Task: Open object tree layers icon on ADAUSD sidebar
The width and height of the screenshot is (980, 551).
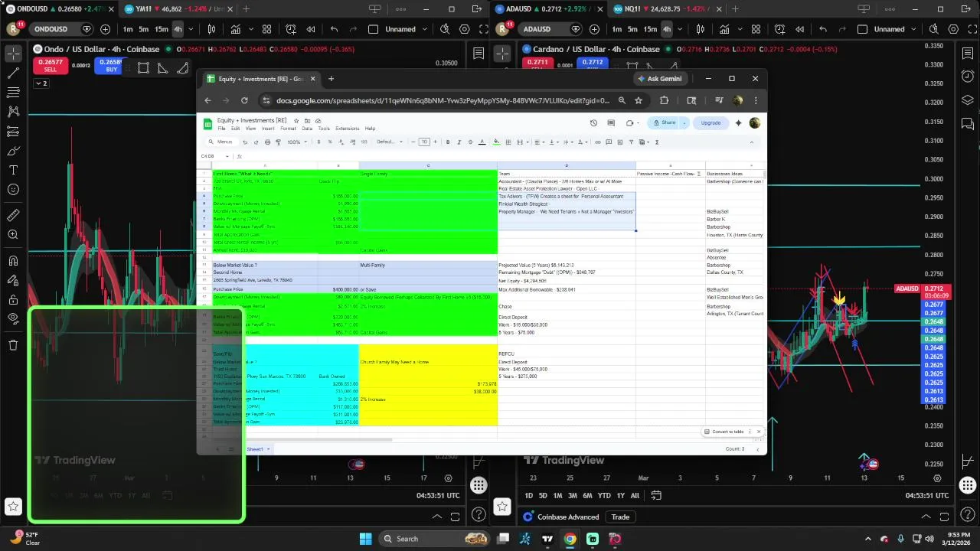Action: 968,100
